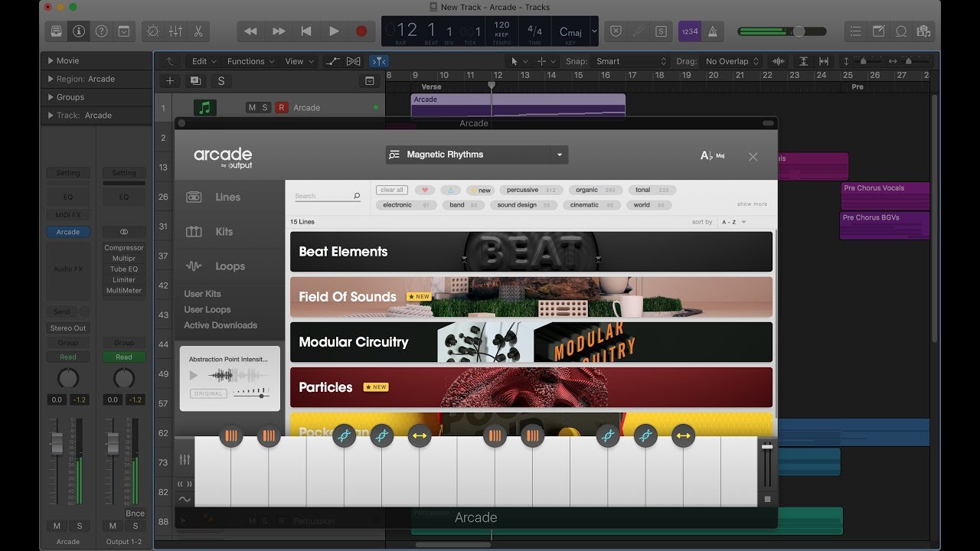Screen dimensions: 980x551
Task: Open the Note Pads icon
Action: tap(879, 31)
